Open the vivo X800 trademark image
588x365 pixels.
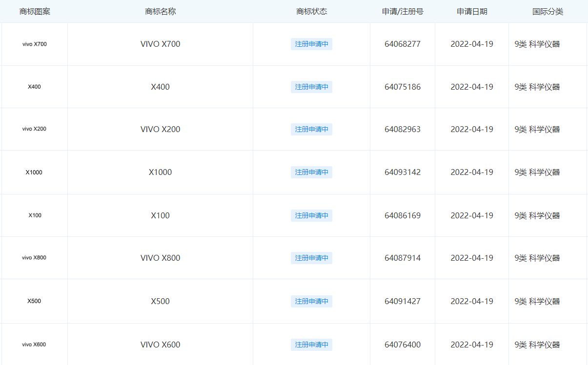point(35,258)
